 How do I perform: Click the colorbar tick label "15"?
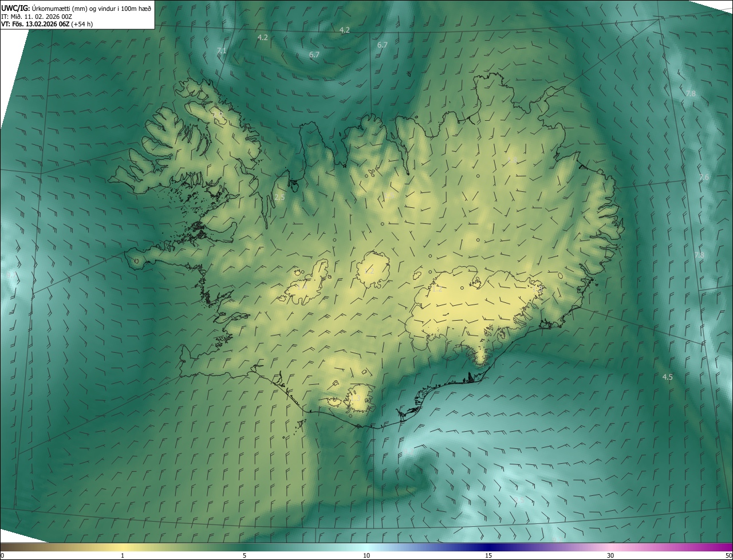[488, 555]
